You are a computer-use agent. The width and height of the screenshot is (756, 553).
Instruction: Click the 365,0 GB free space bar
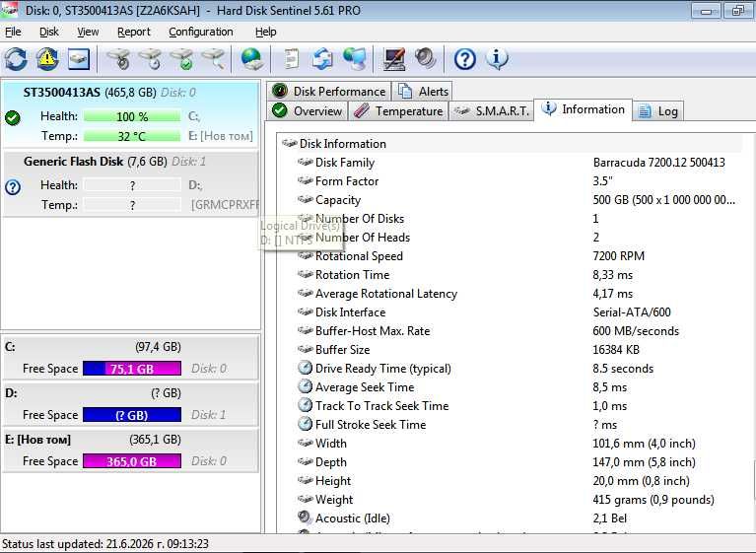click(132, 461)
